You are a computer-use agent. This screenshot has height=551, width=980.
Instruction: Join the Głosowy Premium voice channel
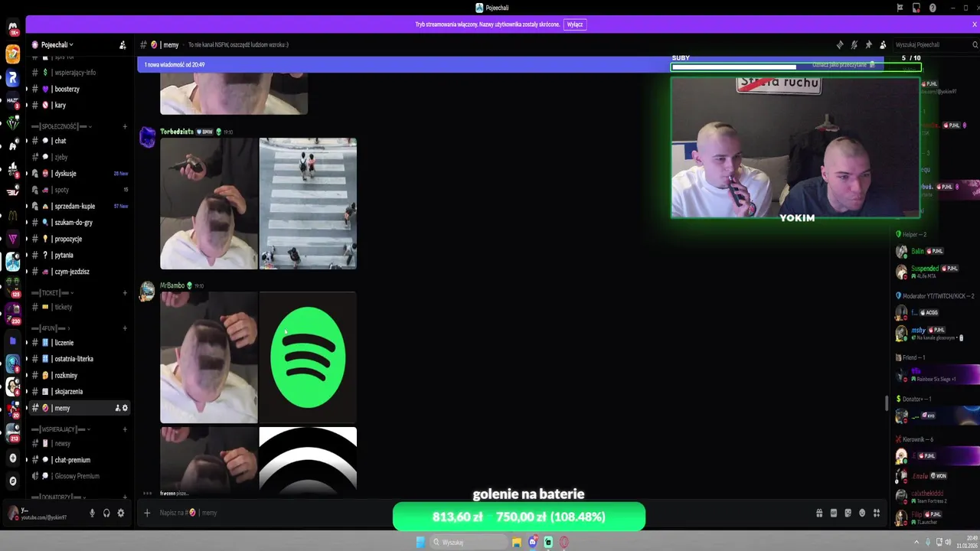pyautogui.click(x=77, y=476)
